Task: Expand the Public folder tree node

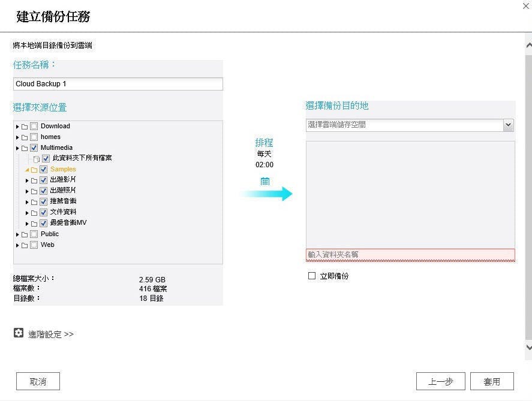Action: (17, 234)
